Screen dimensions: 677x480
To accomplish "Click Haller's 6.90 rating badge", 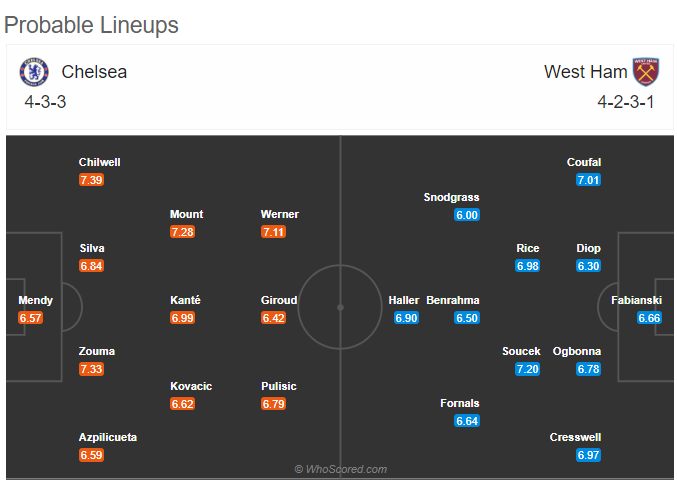I will pyautogui.click(x=406, y=318).
